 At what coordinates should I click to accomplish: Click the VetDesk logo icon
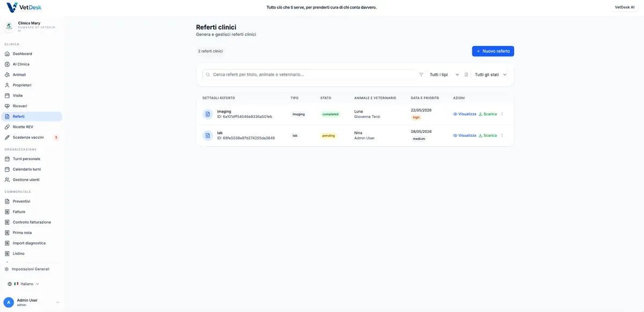tap(12, 8)
